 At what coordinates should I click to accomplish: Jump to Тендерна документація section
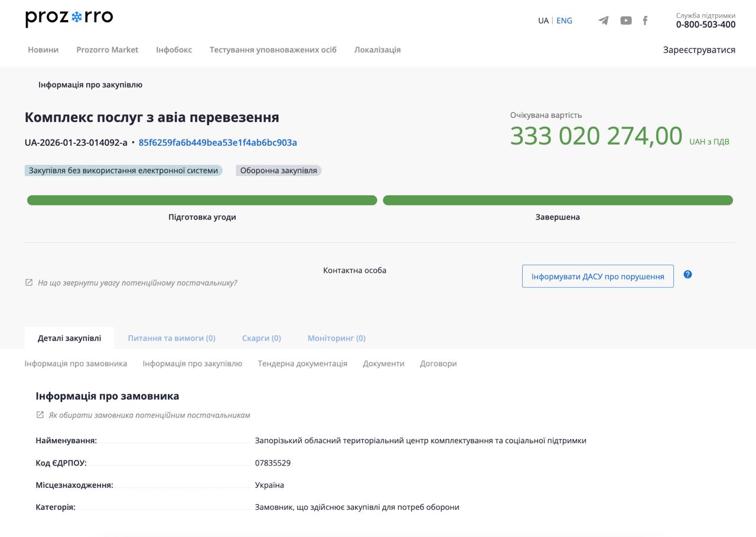click(302, 364)
